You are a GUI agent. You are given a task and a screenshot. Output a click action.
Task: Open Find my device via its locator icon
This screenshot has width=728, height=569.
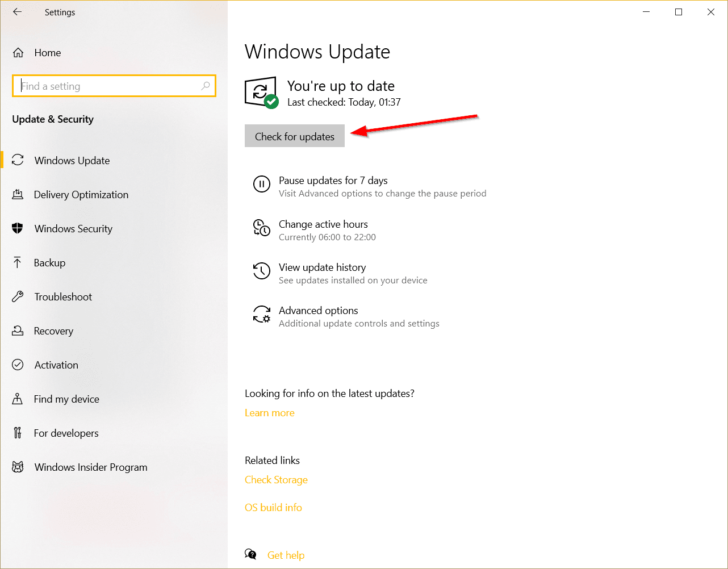[x=18, y=399]
